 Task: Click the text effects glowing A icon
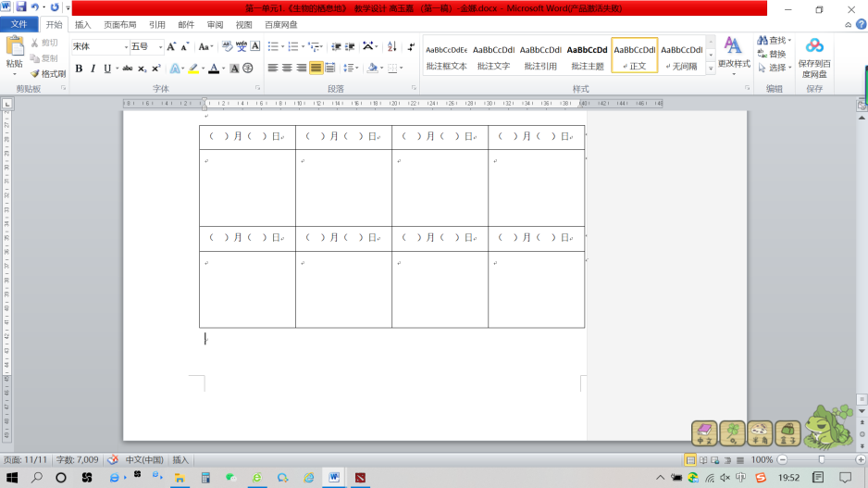pyautogui.click(x=176, y=69)
